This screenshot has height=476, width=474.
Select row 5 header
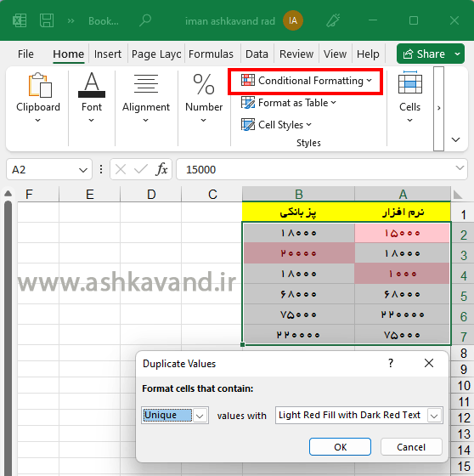coord(463,296)
